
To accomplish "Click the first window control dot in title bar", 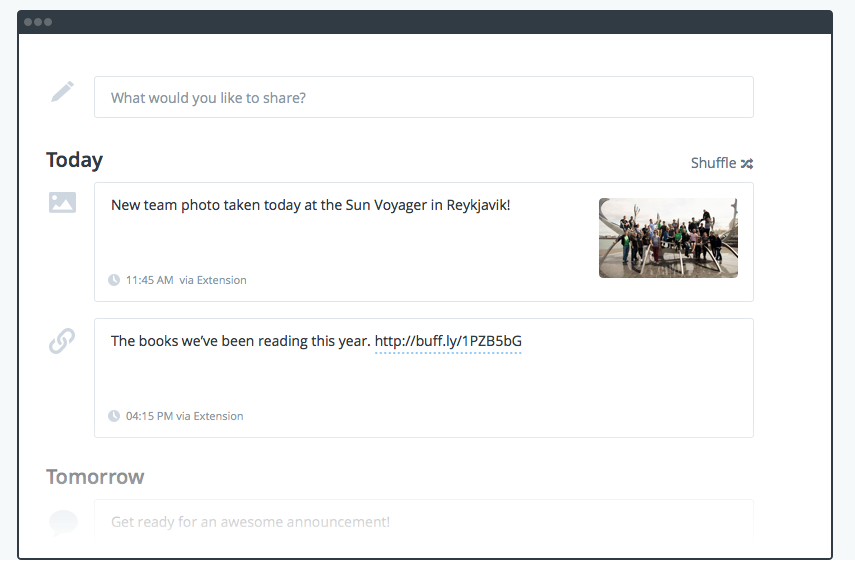I will click(x=28, y=22).
